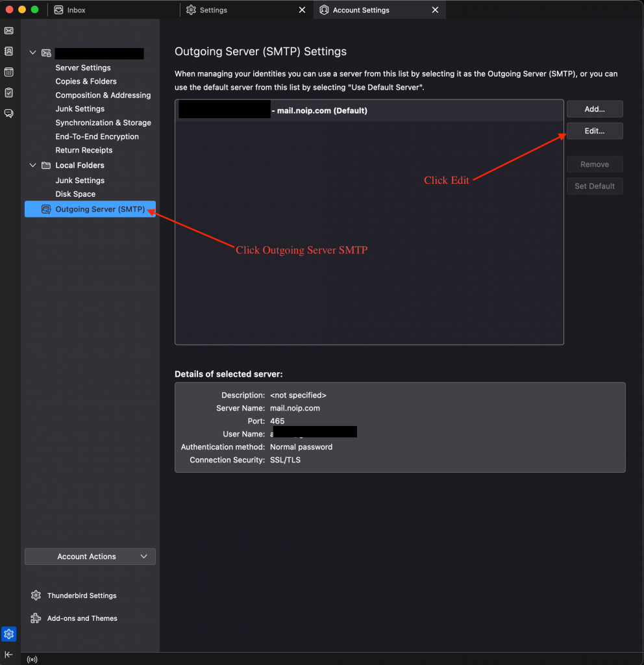The height and width of the screenshot is (665, 644).
Task: Collapse the spaces toolbar arrow icon
Action: click(8, 655)
